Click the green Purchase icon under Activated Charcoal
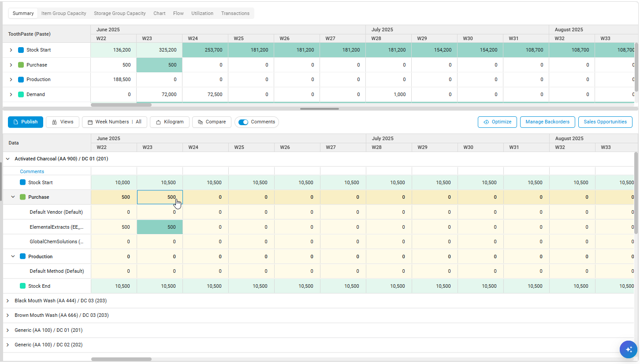 coord(23,197)
